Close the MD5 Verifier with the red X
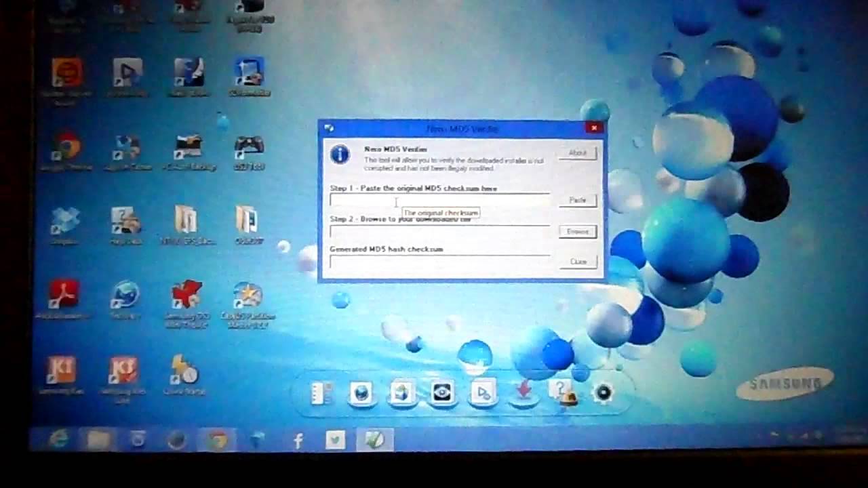This screenshot has width=868, height=488. tap(594, 127)
